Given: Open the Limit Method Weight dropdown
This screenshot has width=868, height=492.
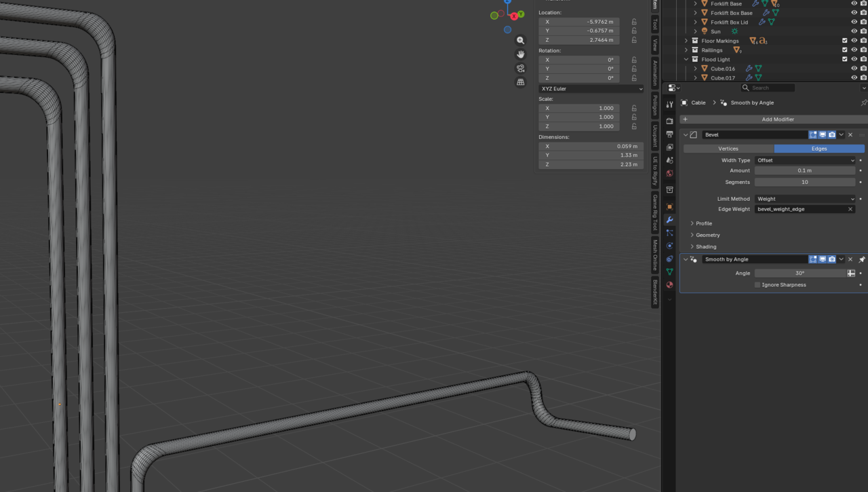Looking at the screenshot, I should (805, 199).
